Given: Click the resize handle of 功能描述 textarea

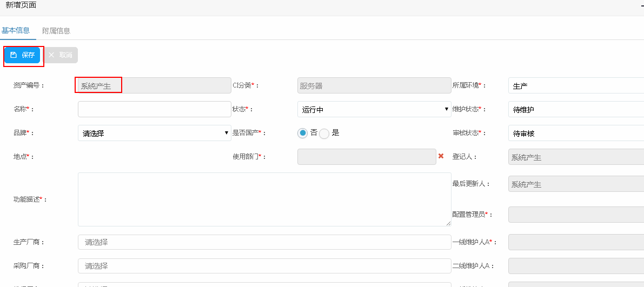Looking at the screenshot, I should coord(448,223).
